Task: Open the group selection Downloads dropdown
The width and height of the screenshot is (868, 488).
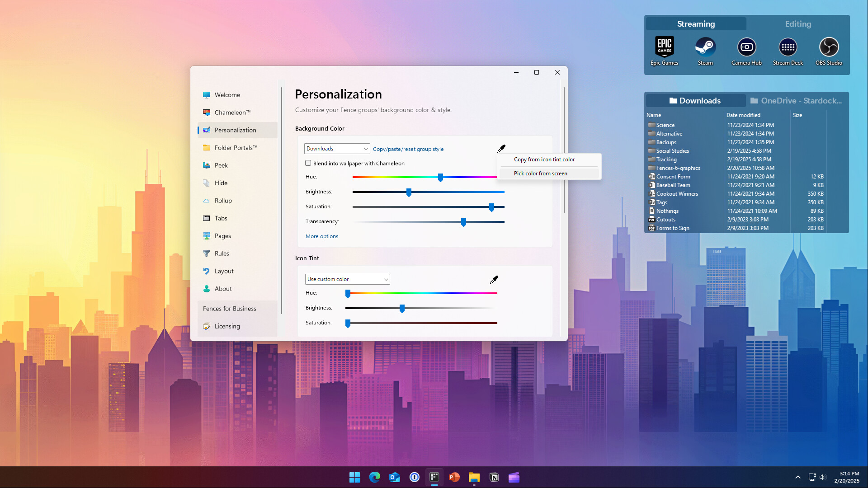Action: pos(337,148)
